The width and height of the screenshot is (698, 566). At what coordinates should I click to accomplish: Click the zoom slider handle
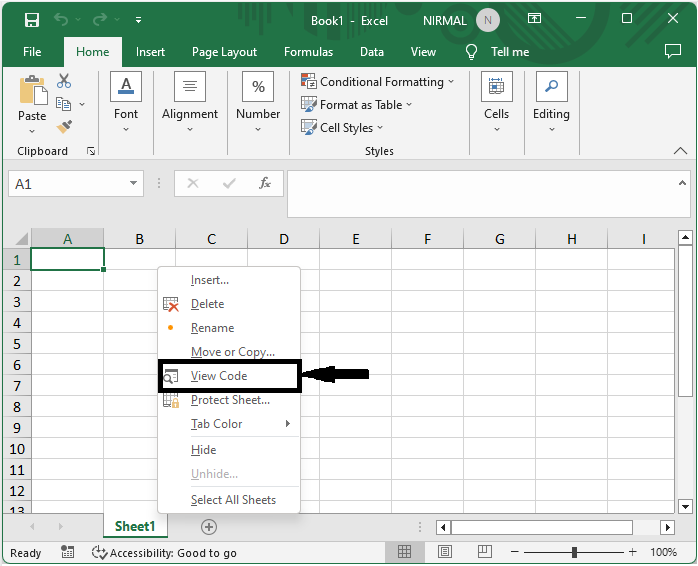point(574,552)
